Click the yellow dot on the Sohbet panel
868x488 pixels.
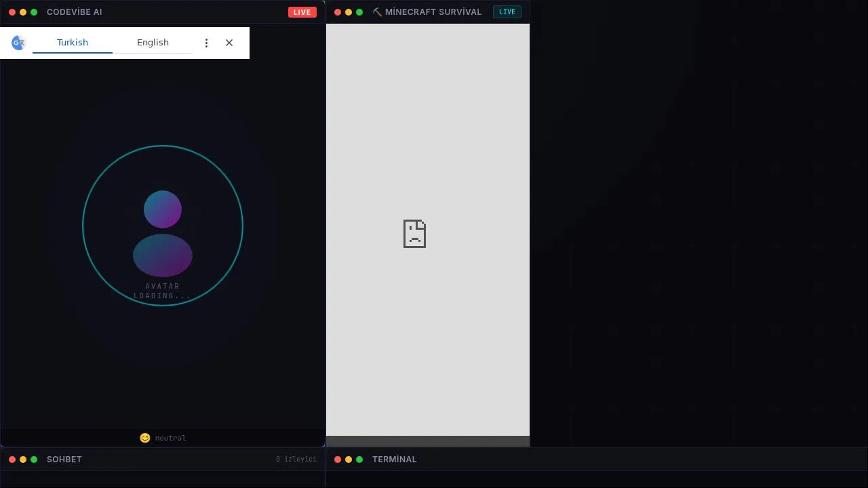click(23, 460)
